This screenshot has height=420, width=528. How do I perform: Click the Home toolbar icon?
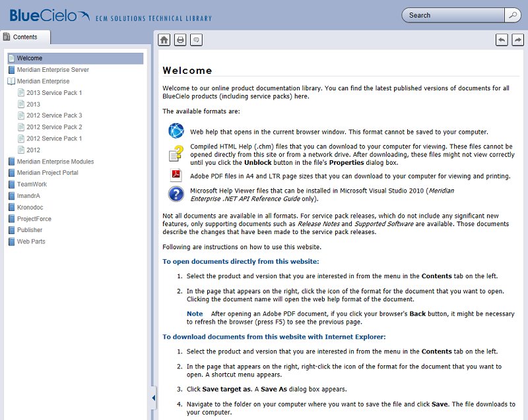164,40
